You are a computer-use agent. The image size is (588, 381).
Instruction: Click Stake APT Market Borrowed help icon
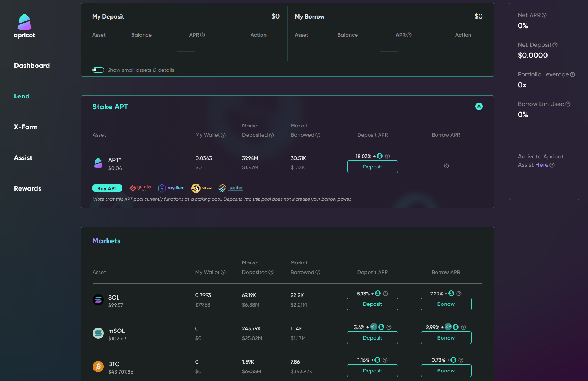click(318, 135)
